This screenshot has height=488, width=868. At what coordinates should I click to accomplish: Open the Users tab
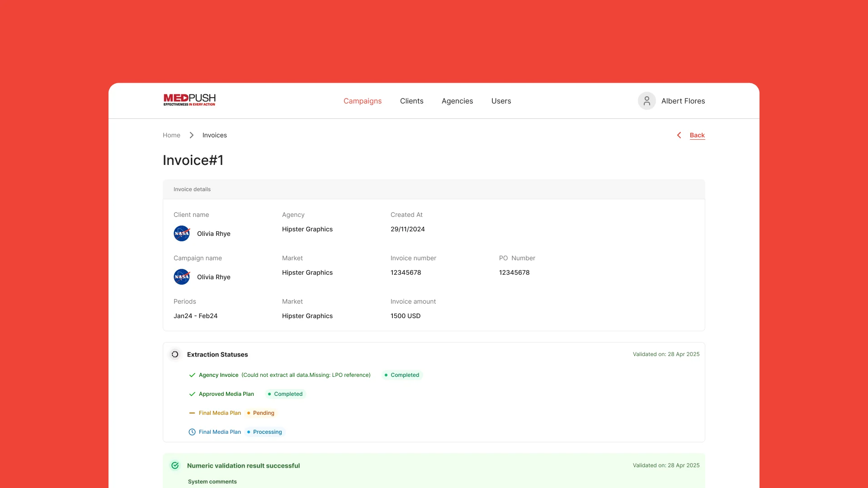point(501,101)
